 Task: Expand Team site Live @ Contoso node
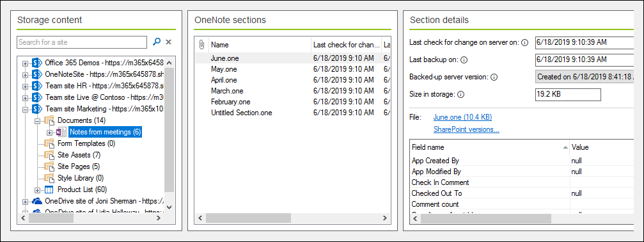[x=26, y=98]
